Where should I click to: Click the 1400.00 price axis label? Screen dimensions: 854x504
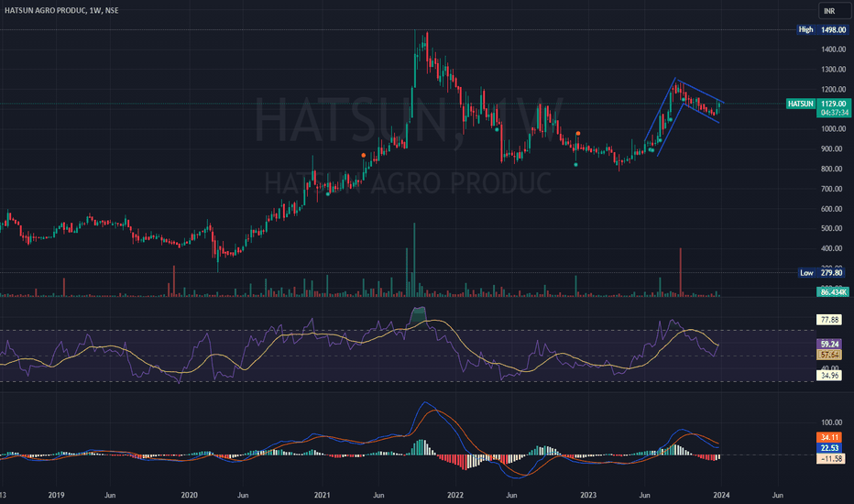pyautogui.click(x=833, y=49)
